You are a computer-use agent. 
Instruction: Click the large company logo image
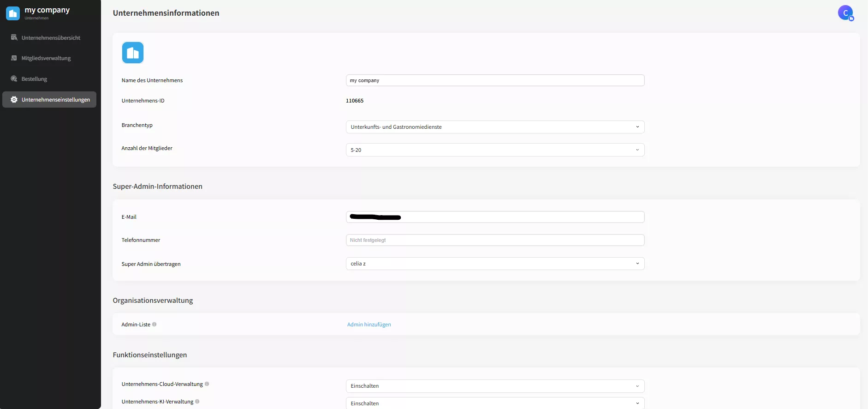click(133, 53)
